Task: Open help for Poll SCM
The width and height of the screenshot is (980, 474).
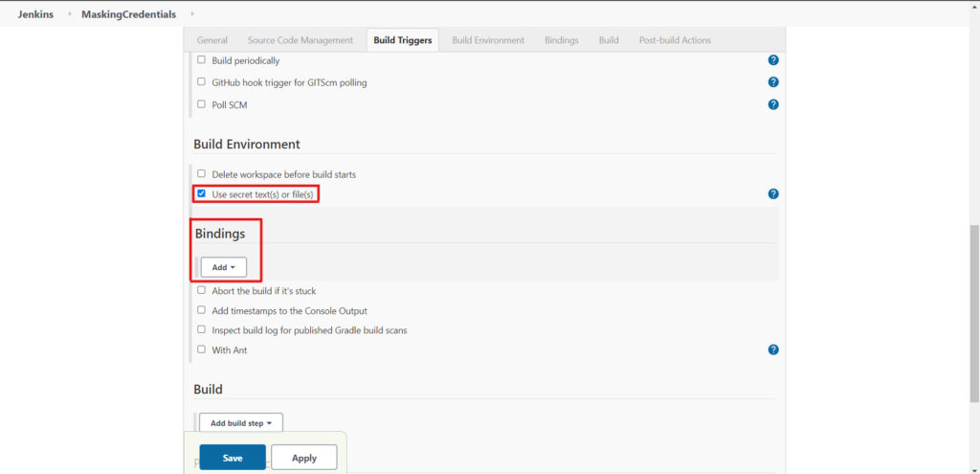Action: pos(773,104)
